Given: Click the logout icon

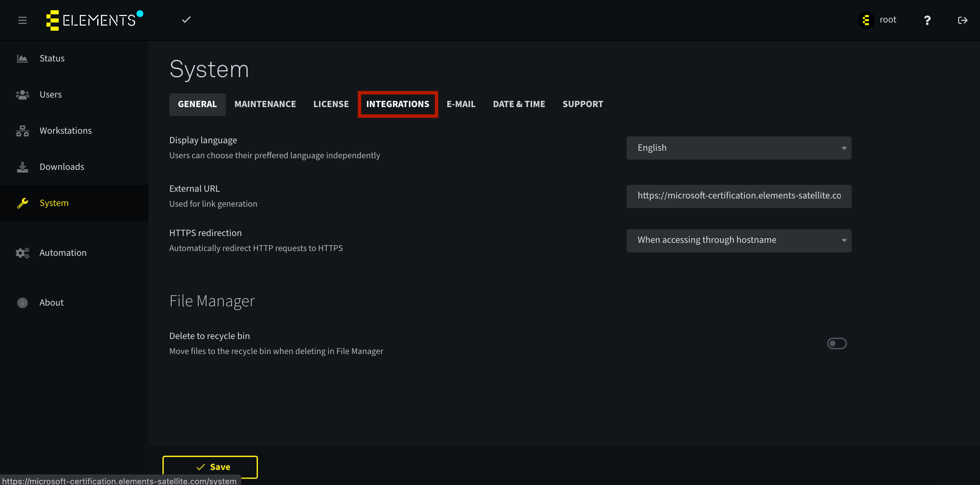Looking at the screenshot, I should tap(963, 20).
